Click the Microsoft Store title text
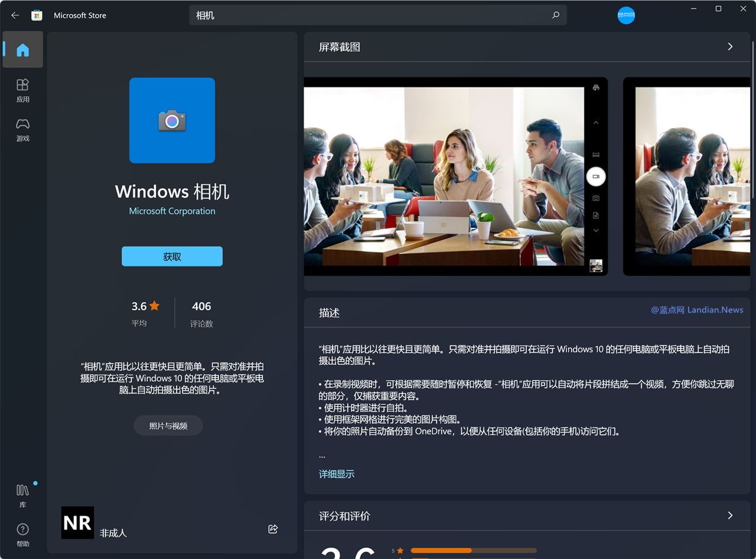Viewport: 756px width, 559px height. [x=80, y=15]
